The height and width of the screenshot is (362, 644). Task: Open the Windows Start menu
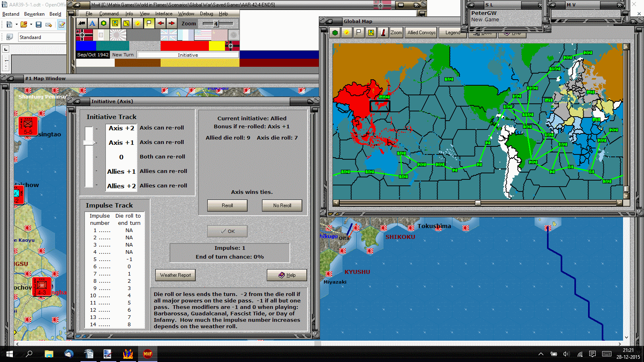(x=9, y=354)
